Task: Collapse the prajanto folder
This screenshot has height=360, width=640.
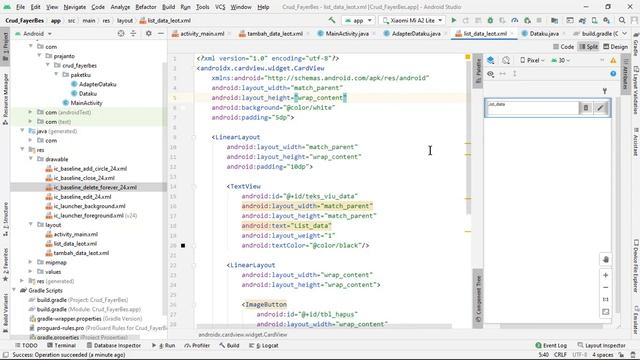Action: (x=40, y=56)
